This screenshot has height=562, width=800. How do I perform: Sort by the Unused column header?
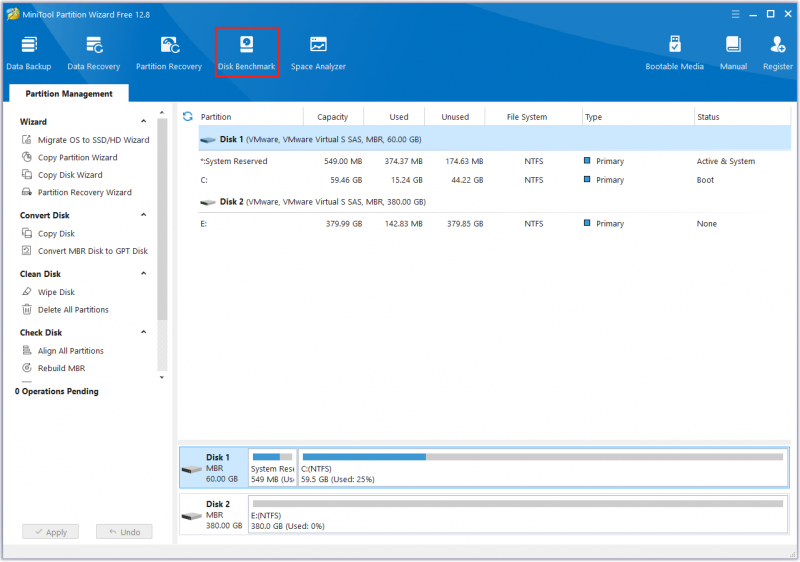(455, 117)
